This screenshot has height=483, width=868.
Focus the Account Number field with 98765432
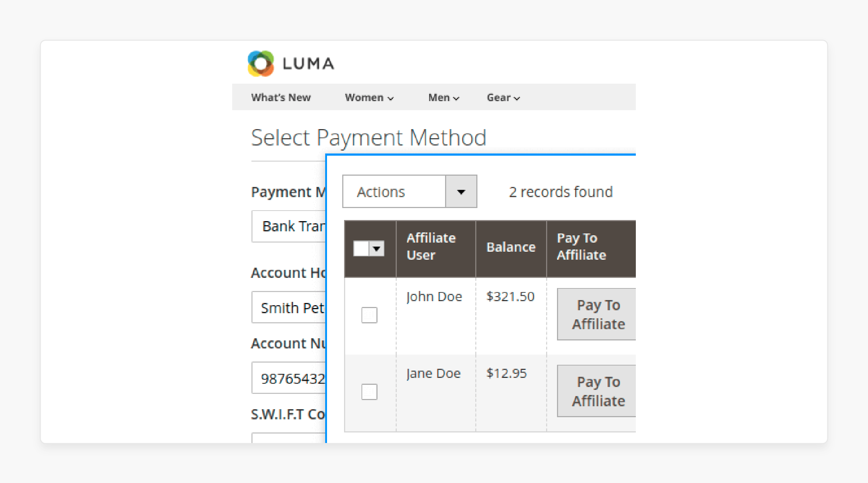289,378
